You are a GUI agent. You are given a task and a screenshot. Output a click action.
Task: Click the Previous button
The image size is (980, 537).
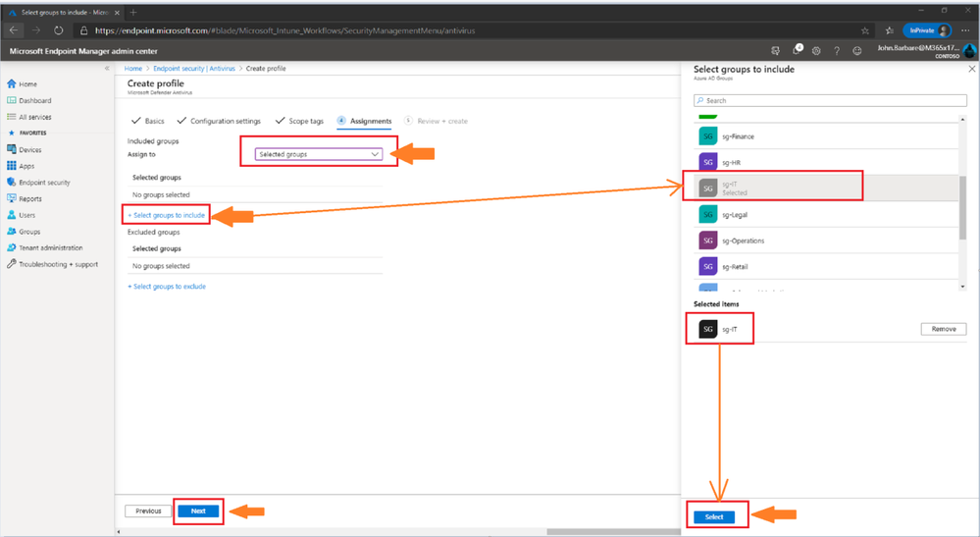point(148,510)
